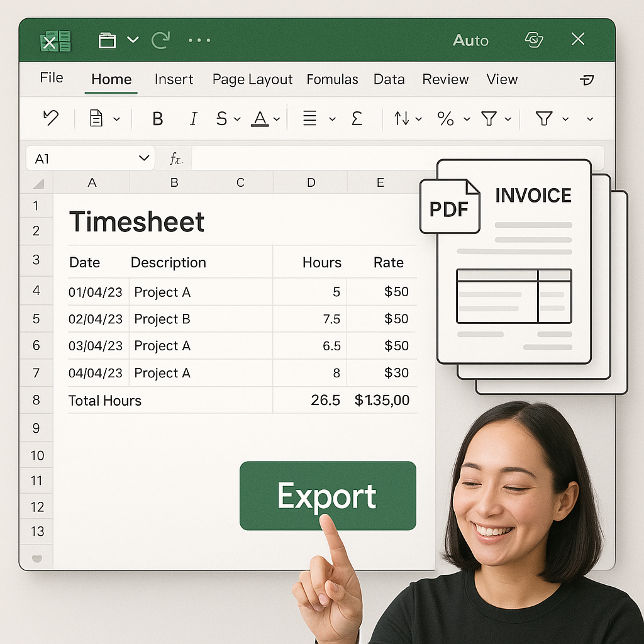644x644 pixels.
Task: Expand the alignment dropdown arrow
Action: tap(332, 119)
